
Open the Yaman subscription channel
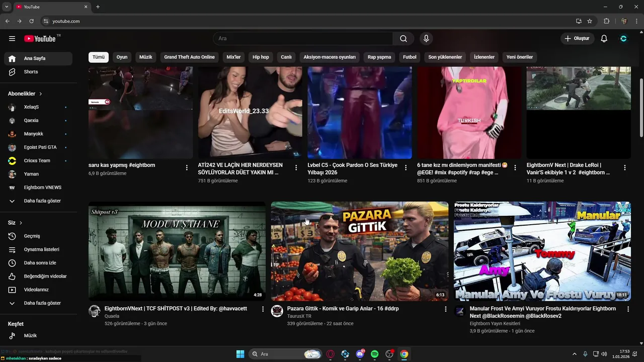click(x=38, y=174)
